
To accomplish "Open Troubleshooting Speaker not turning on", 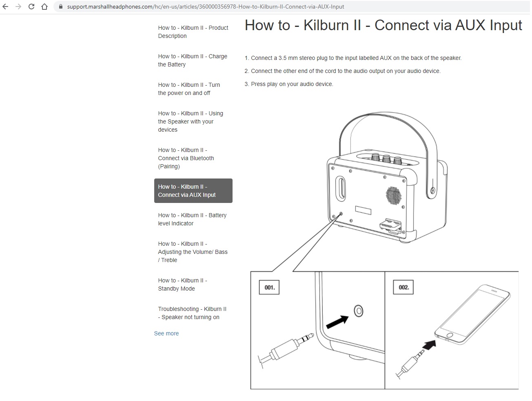I will click(192, 313).
